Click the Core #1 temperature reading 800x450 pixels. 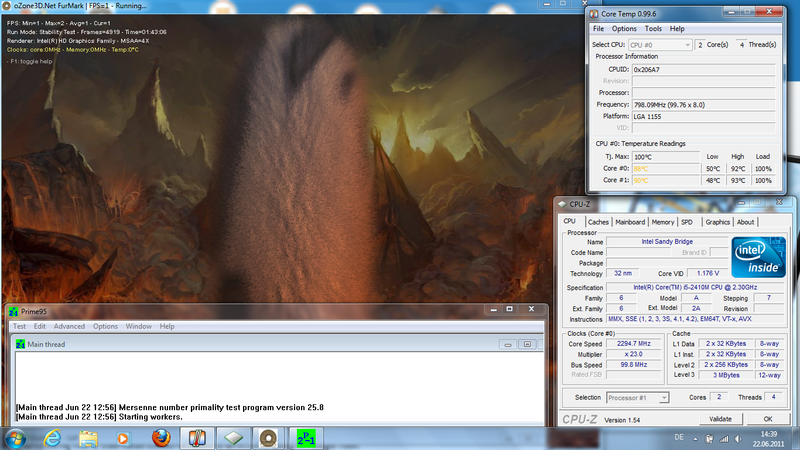666,180
